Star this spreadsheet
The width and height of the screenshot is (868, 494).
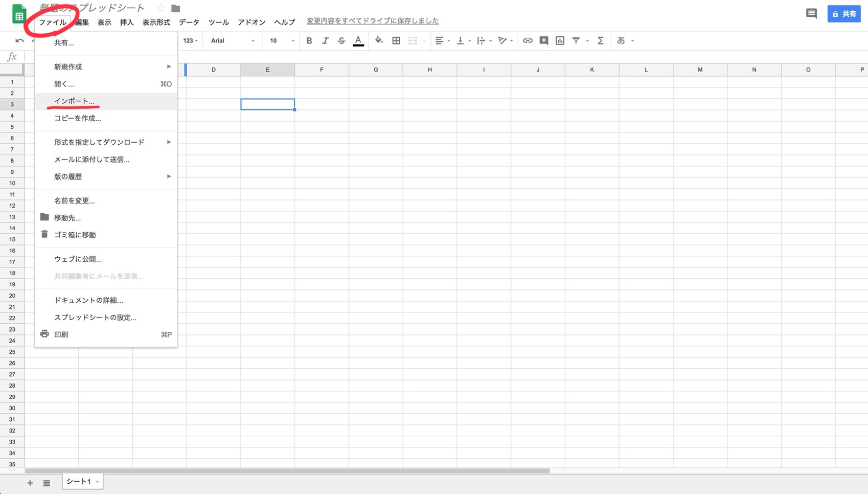pos(161,8)
